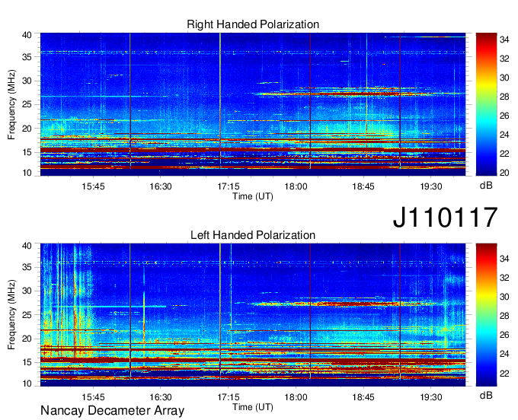Click the 40 MHz tick of Left Handed plot
Viewport: 518px width, 420px height.
click(27, 246)
